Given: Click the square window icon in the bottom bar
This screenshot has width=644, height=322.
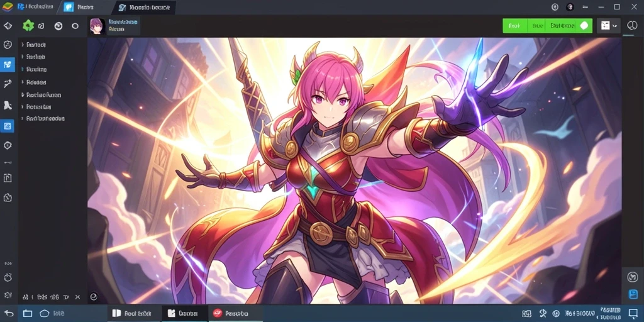Looking at the screenshot, I should [x=27, y=313].
